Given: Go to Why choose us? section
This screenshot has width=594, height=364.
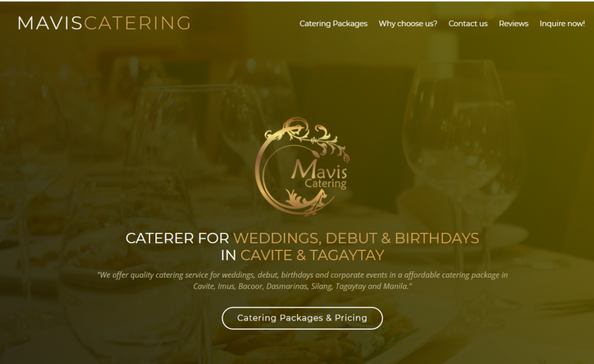Looking at the screenshot, I should 408,23.
